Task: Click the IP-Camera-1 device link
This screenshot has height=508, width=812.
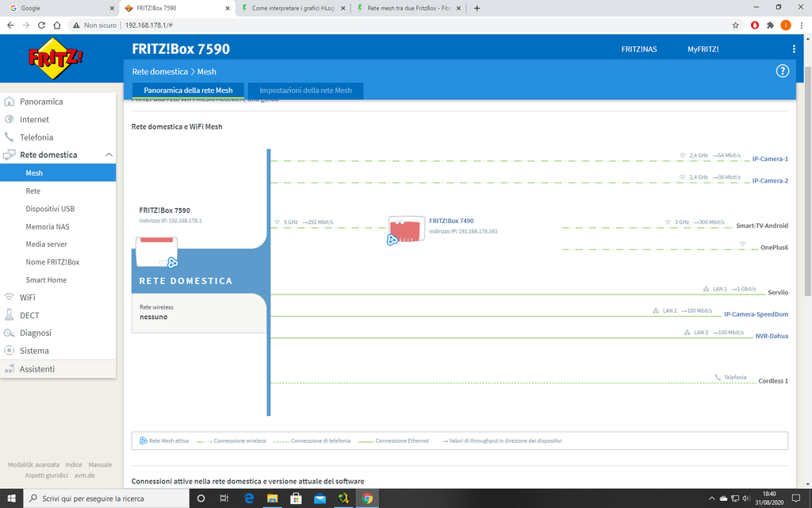Action: click(770, 159)
